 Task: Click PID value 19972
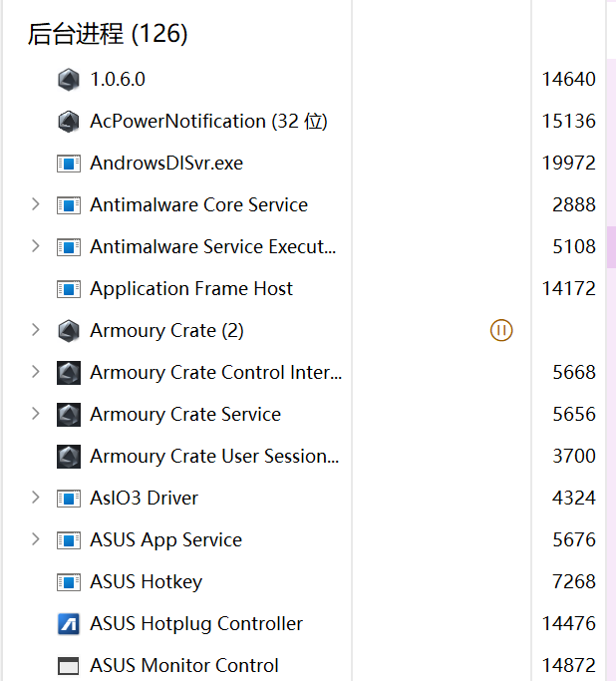569,164
